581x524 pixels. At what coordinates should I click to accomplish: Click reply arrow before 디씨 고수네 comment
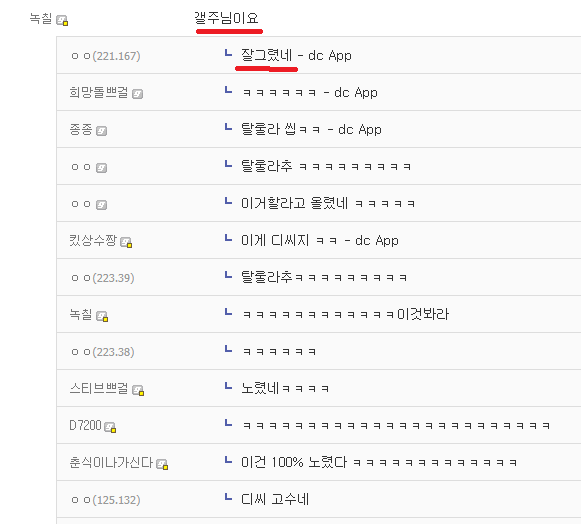(x=228, y=497)
